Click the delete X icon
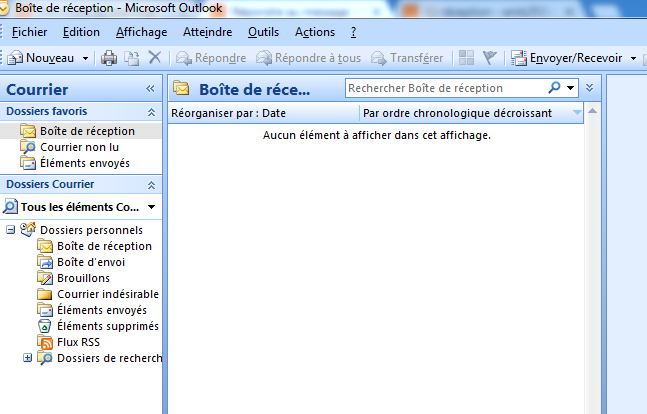 coord(155,58)
